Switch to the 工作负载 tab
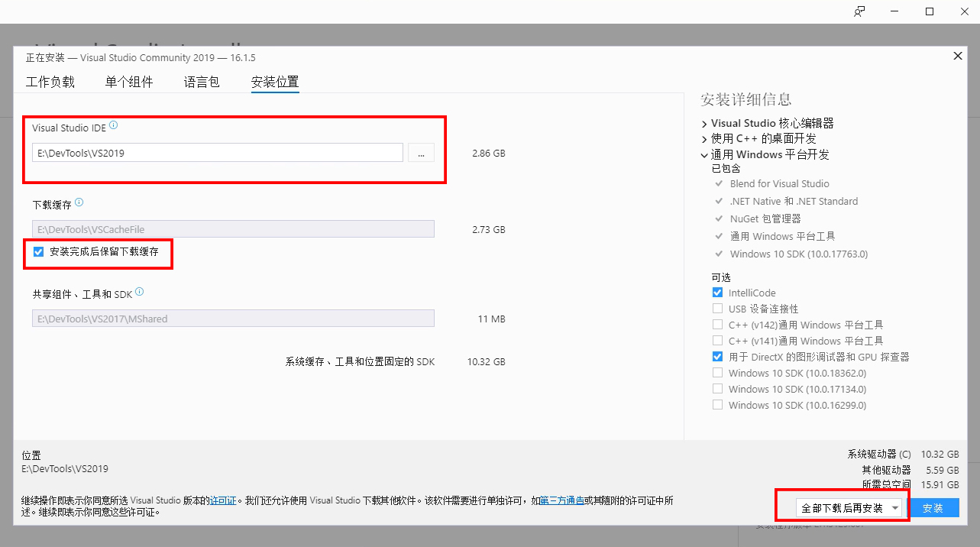Image resolution: width=980 pixels, height=547 pixels. click(50, 82)
